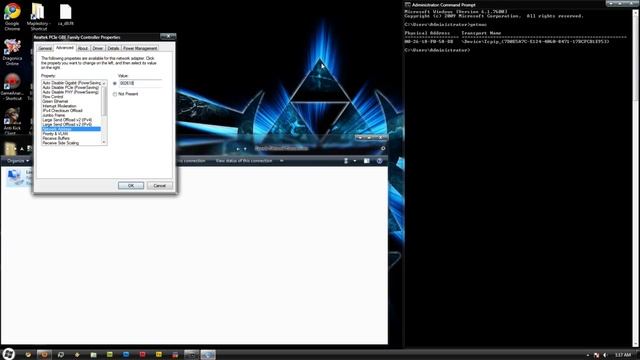The width and height of the screenshot is (640, 360).
Task: Click the Command Prompt vertical scrollbar
Action: coord(636,178)
